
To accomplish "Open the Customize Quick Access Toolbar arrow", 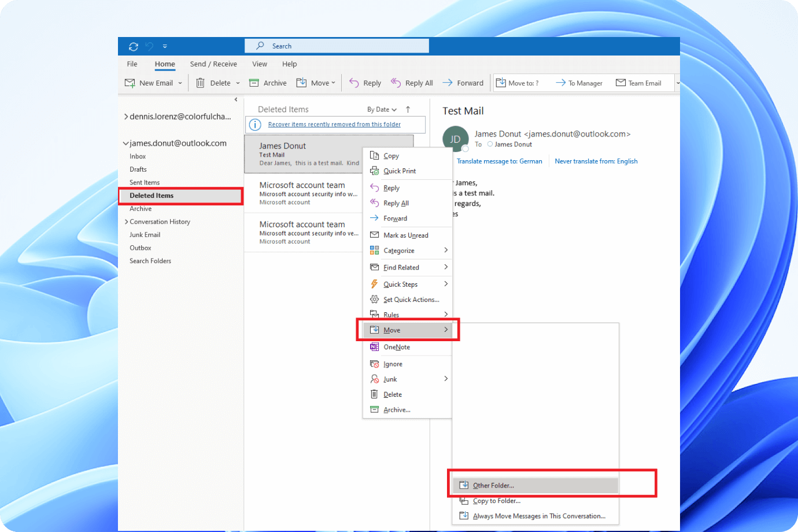I will pos(165,46).
